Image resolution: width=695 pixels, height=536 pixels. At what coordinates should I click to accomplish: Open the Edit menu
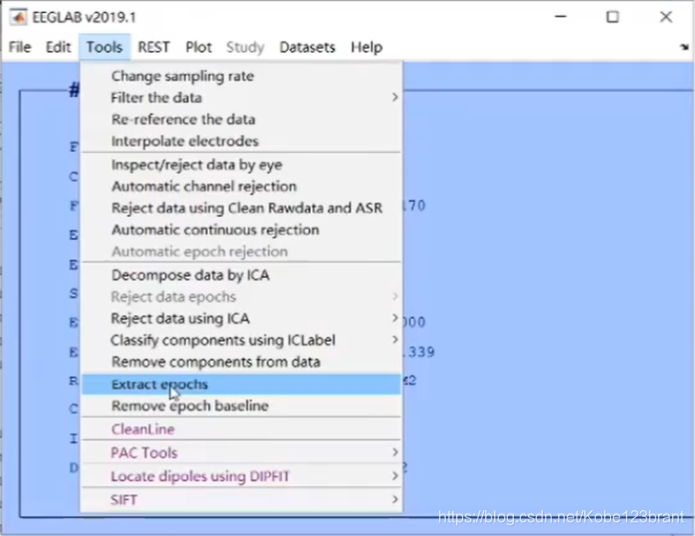click(58, 47)
